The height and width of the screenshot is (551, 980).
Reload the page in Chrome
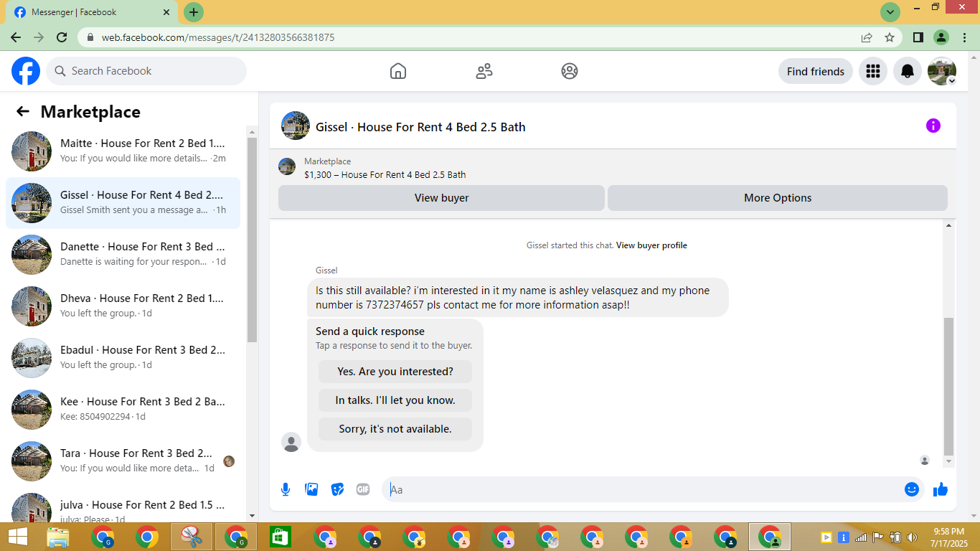click(x=62, y=37)
